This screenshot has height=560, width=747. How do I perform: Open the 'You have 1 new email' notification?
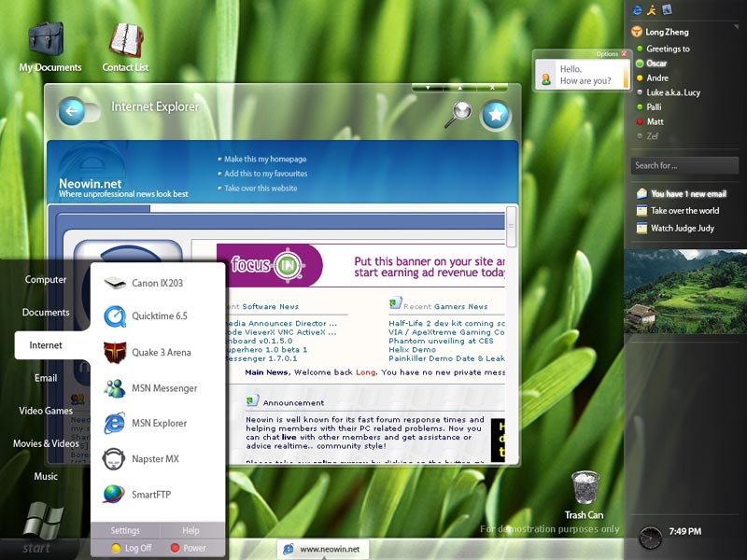click(687, 194)
